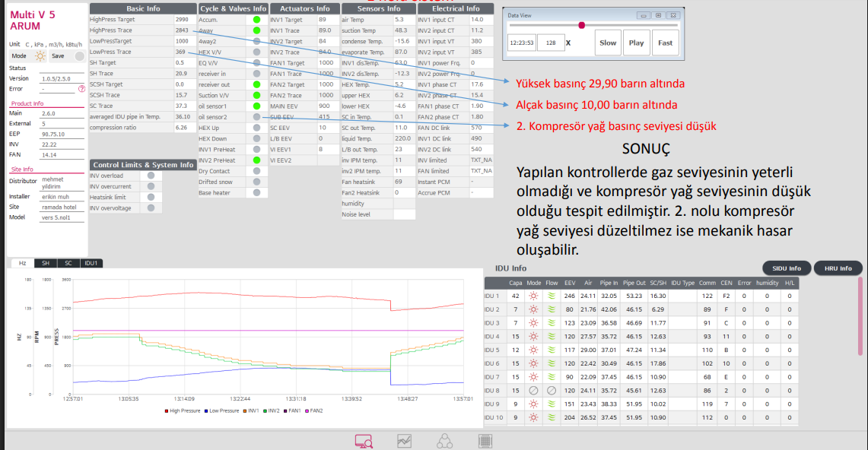This screenshot has width=868, height=450.
Task: Switch to the SH graph tab
Action: pyautogui.click(x=46, y=263)
